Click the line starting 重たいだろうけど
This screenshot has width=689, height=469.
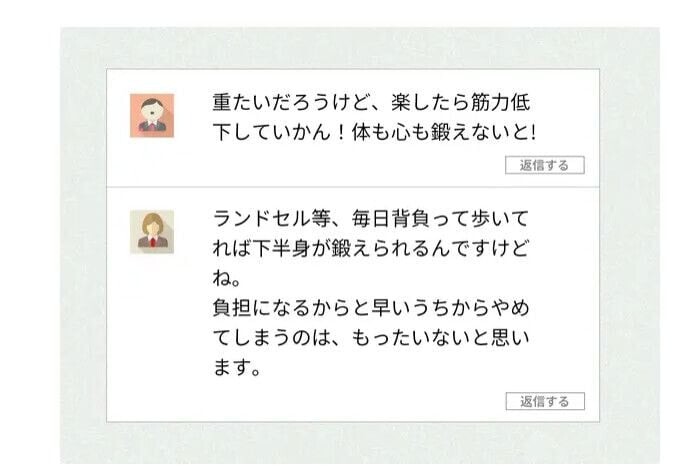tap(371, 102)
